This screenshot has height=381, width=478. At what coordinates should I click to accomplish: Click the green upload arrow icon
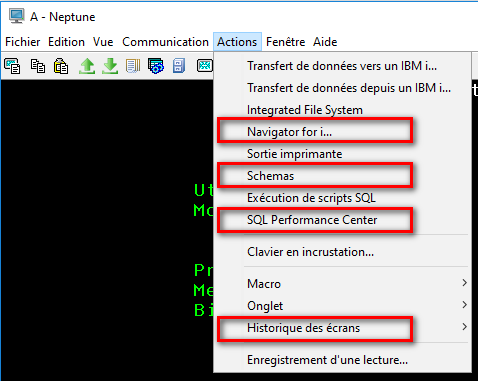[87, 66]
